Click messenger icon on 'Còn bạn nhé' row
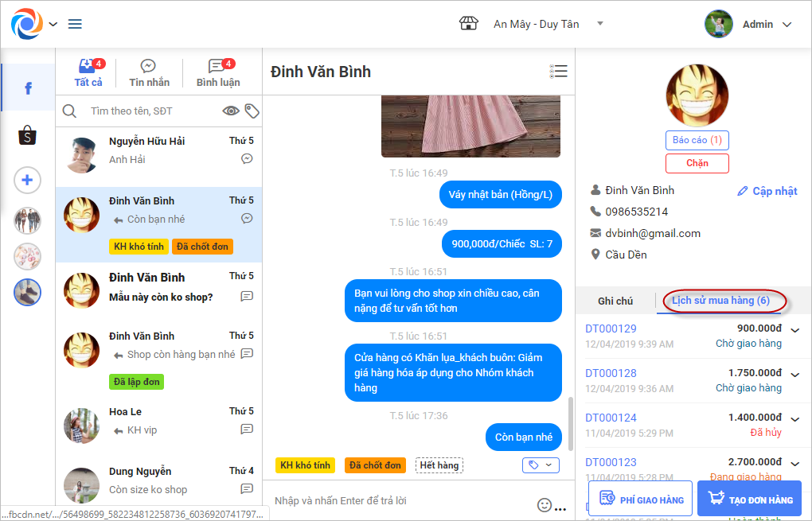Screen dimensions: 812x521 point(247,218)
